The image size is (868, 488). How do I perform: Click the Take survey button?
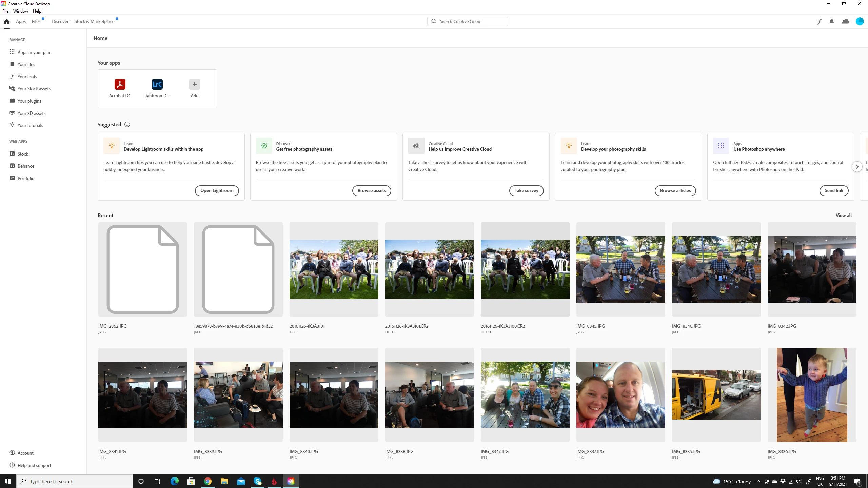[526, 190]
